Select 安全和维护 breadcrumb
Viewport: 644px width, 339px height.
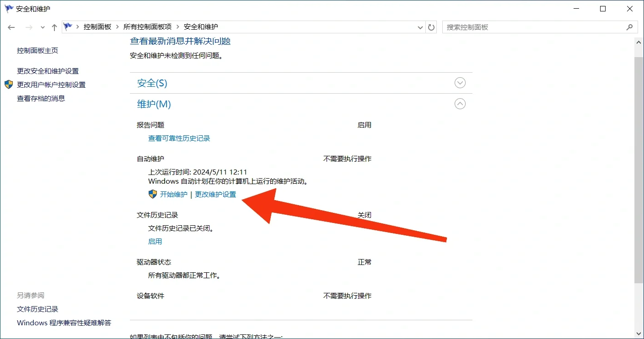pos(201,27)
